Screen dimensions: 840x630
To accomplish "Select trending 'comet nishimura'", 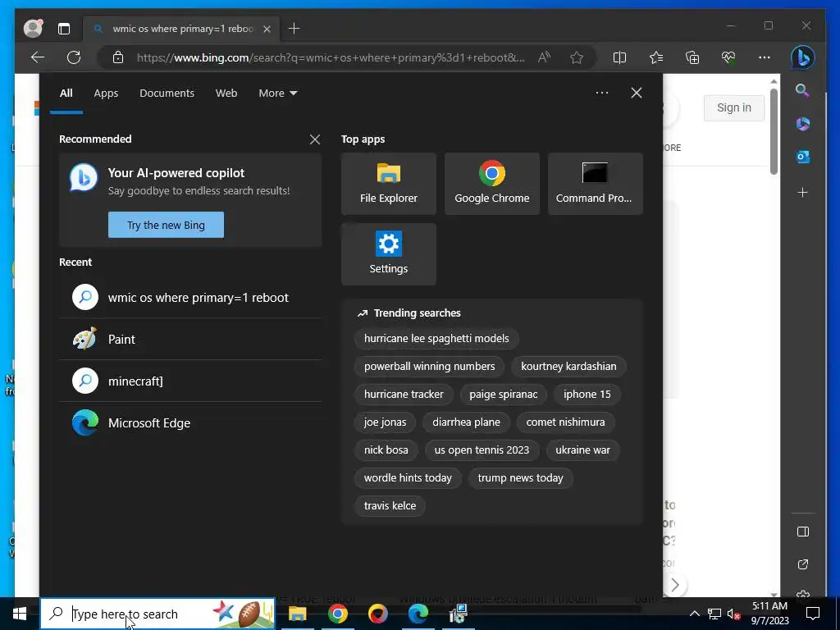I will (x=565, y=422).
